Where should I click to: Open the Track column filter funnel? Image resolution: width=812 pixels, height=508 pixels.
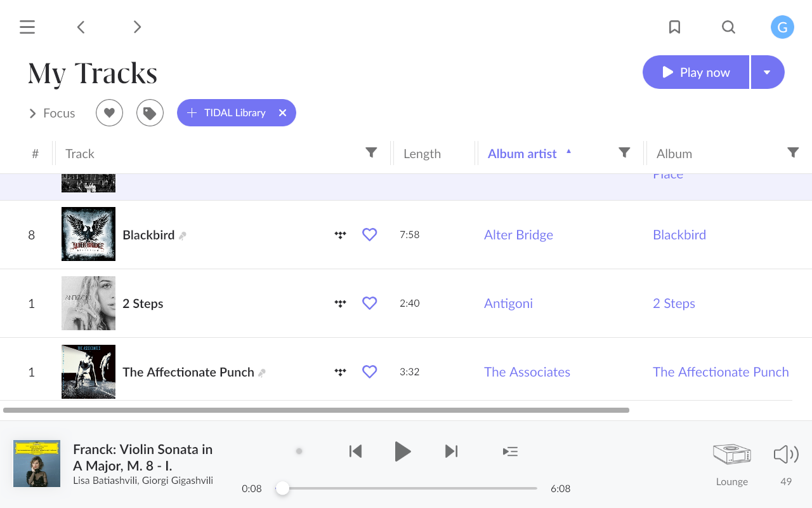[x=371, y=152]
